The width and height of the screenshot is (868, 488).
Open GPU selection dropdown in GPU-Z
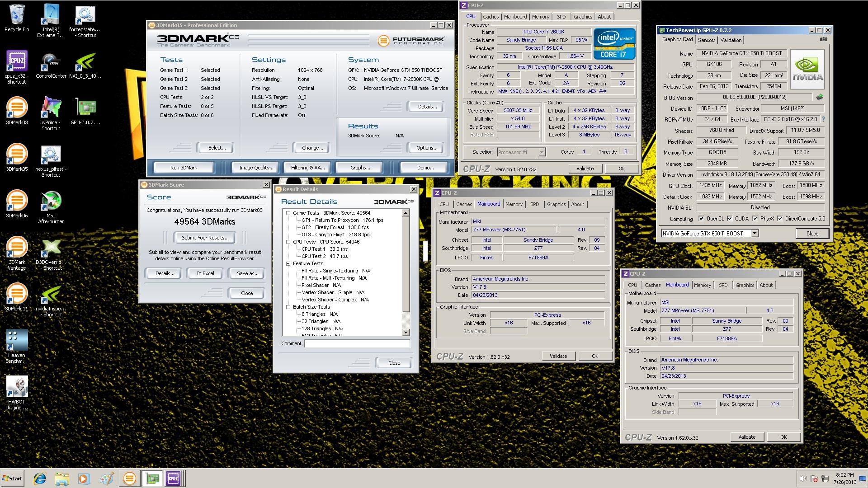(754, 234)
